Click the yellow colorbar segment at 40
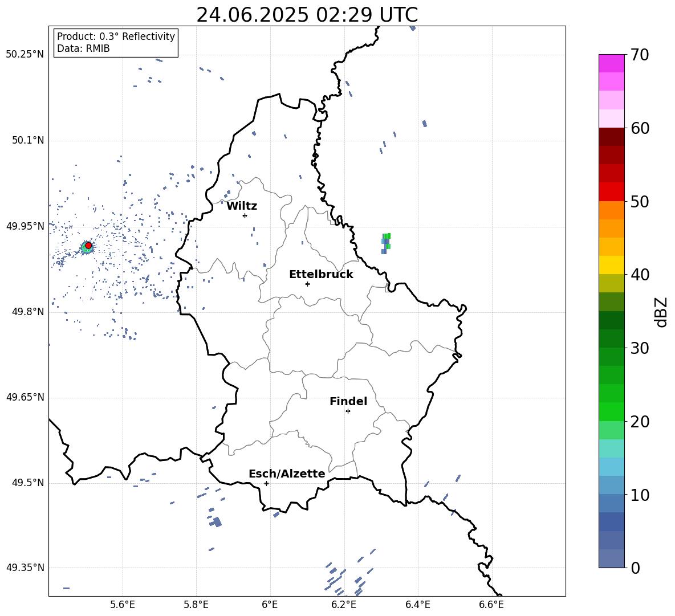 [611, 265]
